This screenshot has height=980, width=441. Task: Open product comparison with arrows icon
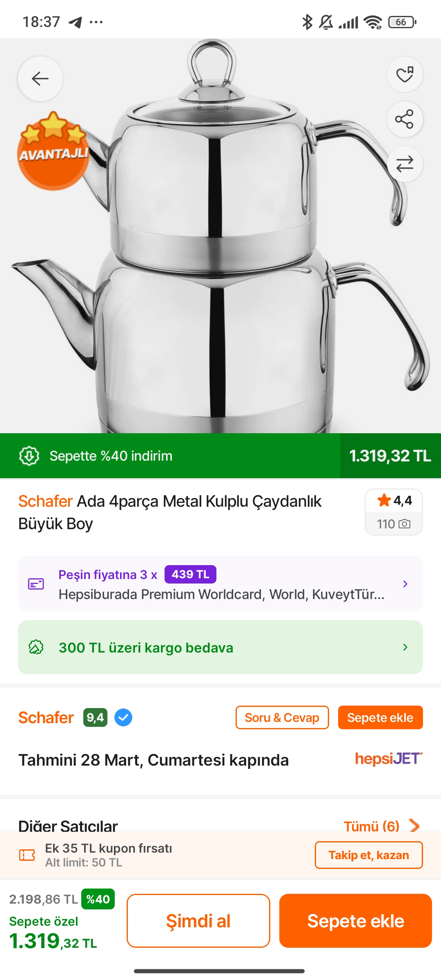point(405,164)
